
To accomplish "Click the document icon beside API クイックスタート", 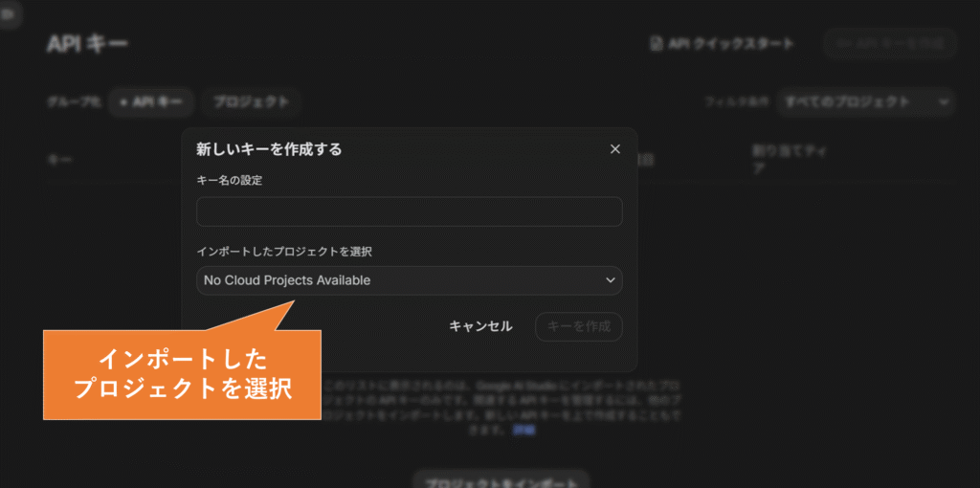I will click(x=656, y=44).
